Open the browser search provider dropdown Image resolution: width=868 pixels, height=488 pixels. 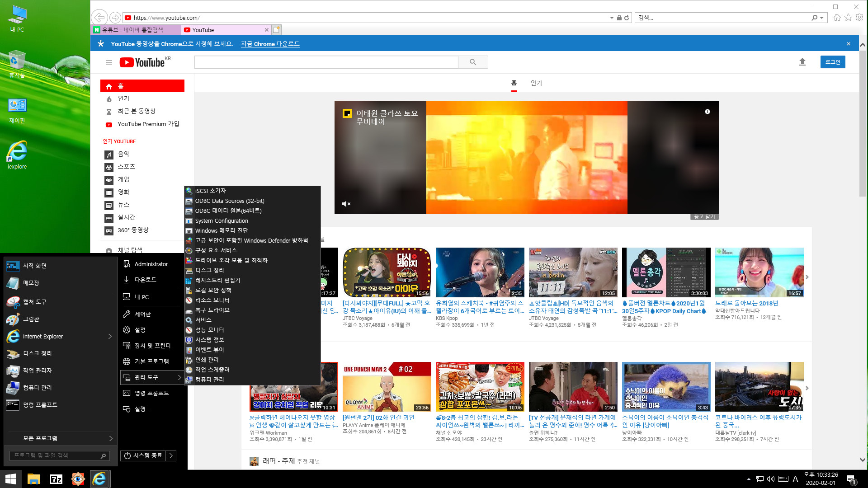pyautogui.click(x=821, y=18)
